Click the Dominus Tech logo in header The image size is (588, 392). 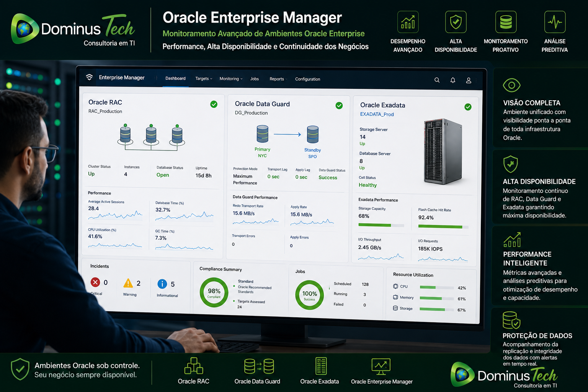point(73,29)
